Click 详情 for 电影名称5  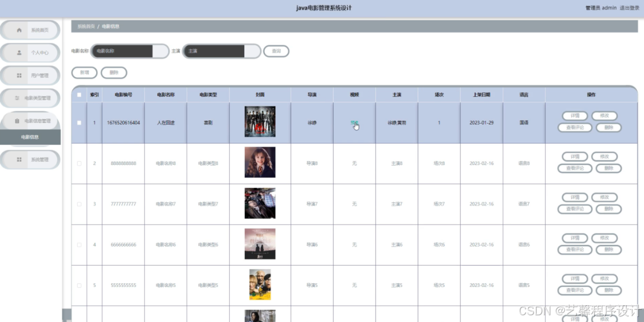(575, 278)
